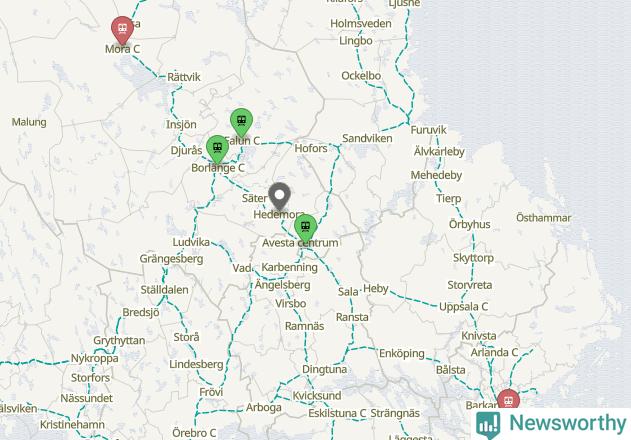Click the Tierp station label
The width and height of the screenshot is (631, 440).
(449, 198)
